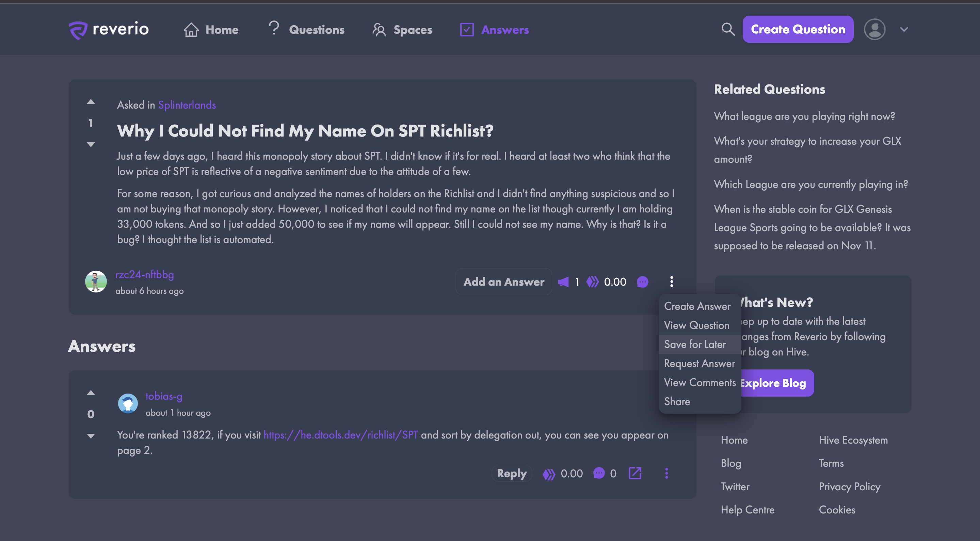
Task: Open the Questions nav tab
Action: pyautogui.click(x=306, y=29)
